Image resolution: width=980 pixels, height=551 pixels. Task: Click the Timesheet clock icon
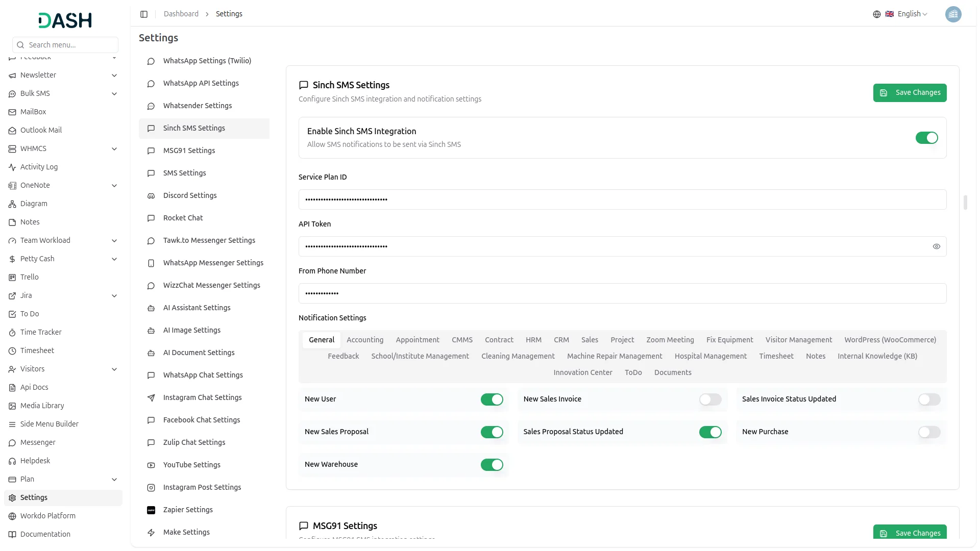[12, 351]
